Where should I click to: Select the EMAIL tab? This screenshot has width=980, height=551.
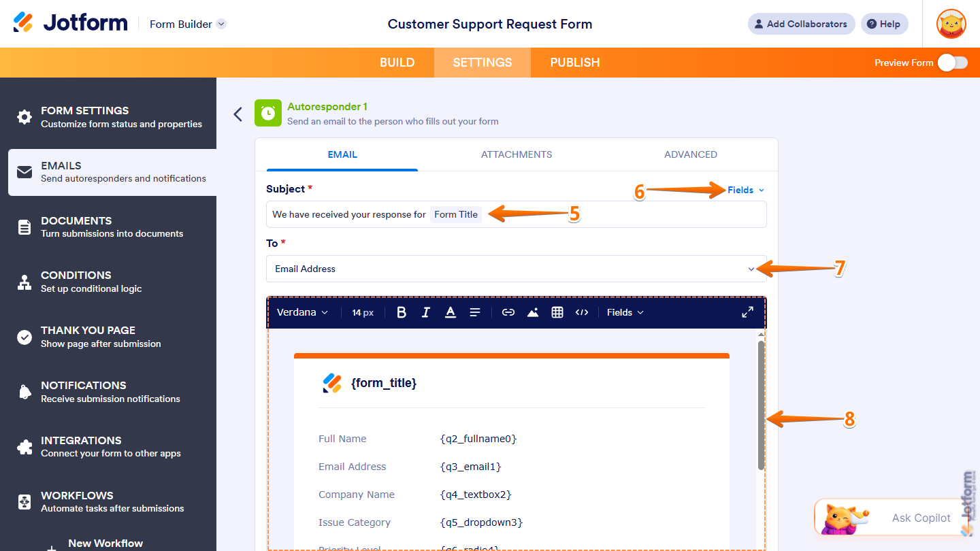342,154
